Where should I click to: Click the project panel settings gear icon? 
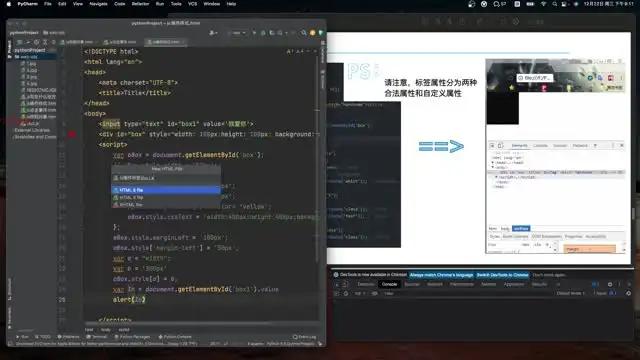tap(36, 42)
